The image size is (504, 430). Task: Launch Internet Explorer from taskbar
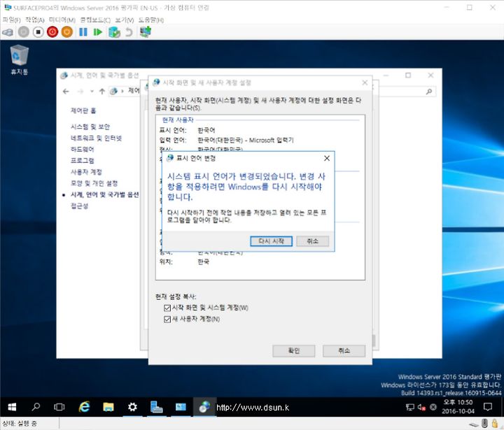click(84, 407)
